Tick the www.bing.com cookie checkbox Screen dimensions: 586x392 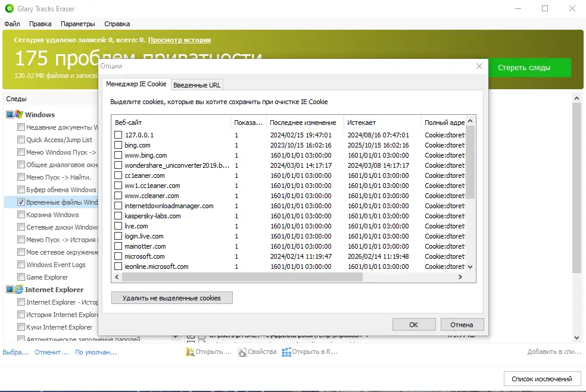(118, 155)
